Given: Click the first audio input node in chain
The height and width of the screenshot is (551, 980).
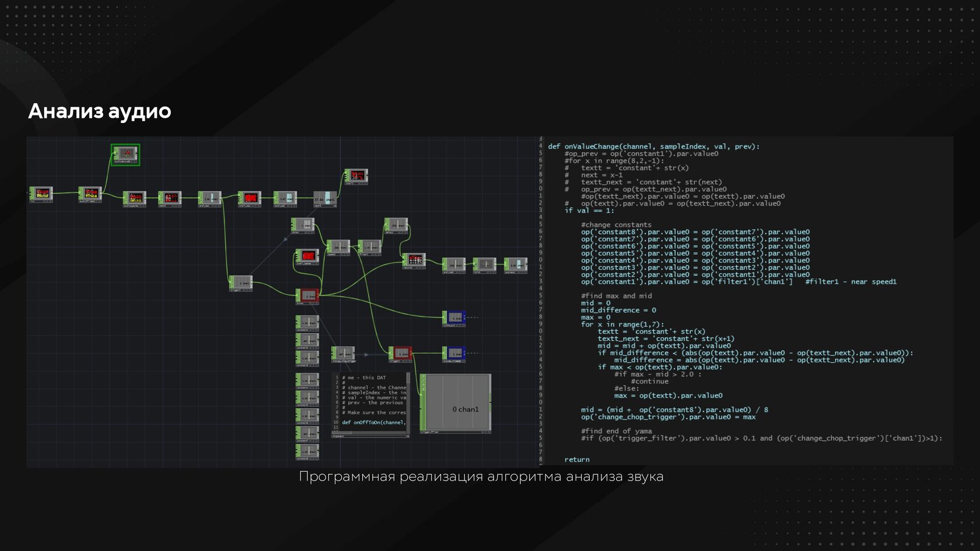Looking at the screenshot, I should click(42, 193).
